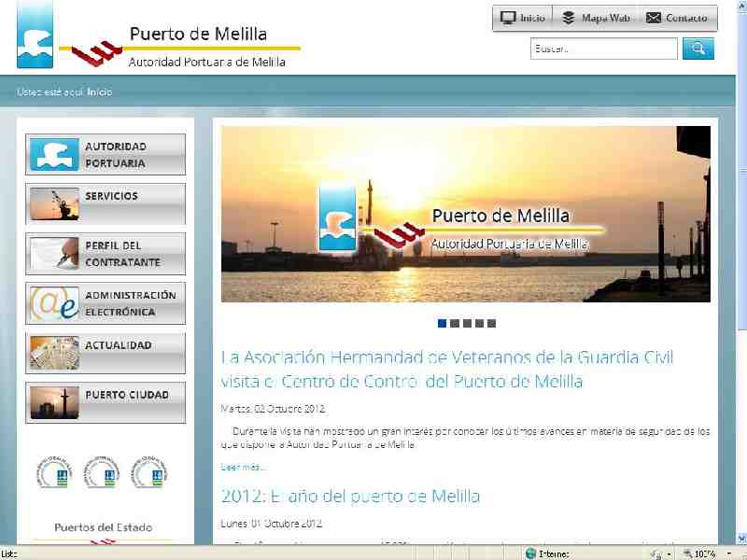Click the layers icon beside Mapa Web
Screen dimensions: 747x560
(569, 18)
